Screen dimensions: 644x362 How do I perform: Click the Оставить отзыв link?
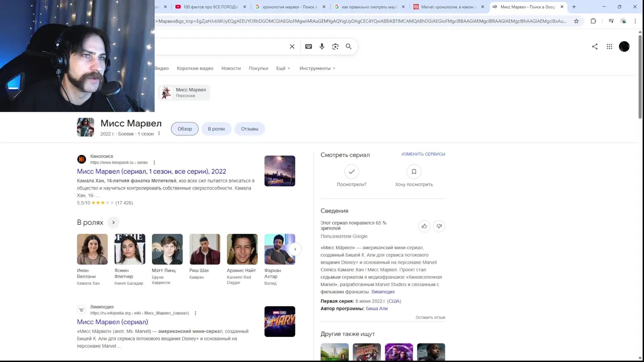coord(430,318)
